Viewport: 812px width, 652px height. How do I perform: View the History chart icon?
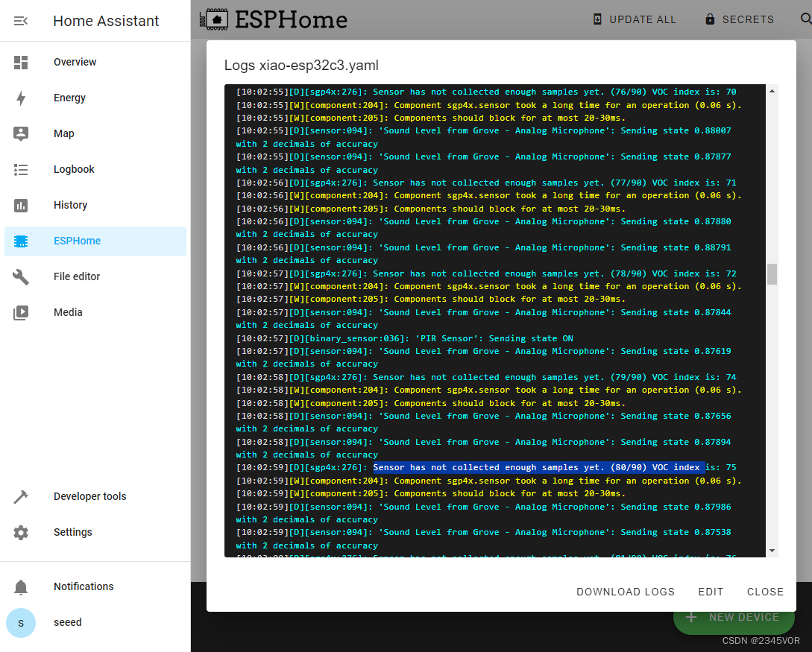(21, 205)
